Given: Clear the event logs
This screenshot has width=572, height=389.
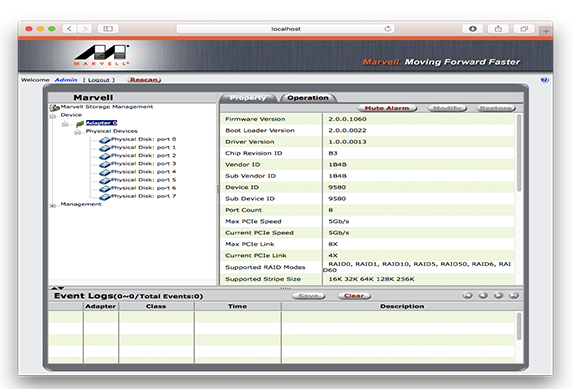Looking at the screenshot, I should pyautogui.click(x=354, y=296).
